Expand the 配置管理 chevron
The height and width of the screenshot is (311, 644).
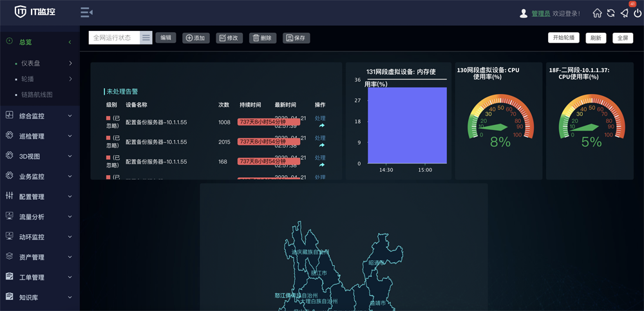click(70, 196)
